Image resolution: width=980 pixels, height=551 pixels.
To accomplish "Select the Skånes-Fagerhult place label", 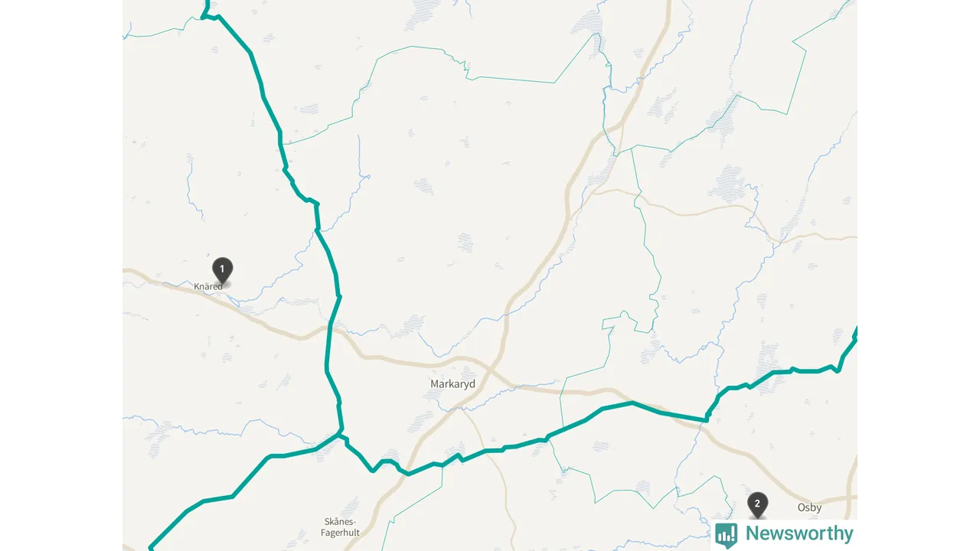I will pyautogui.click(x=341, y=527).
